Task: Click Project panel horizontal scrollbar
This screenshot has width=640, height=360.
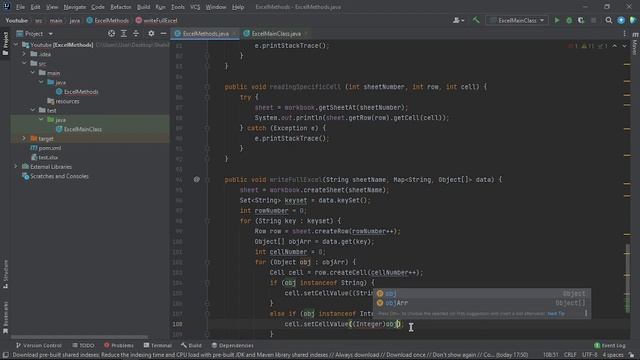Action: coord(80,337)
